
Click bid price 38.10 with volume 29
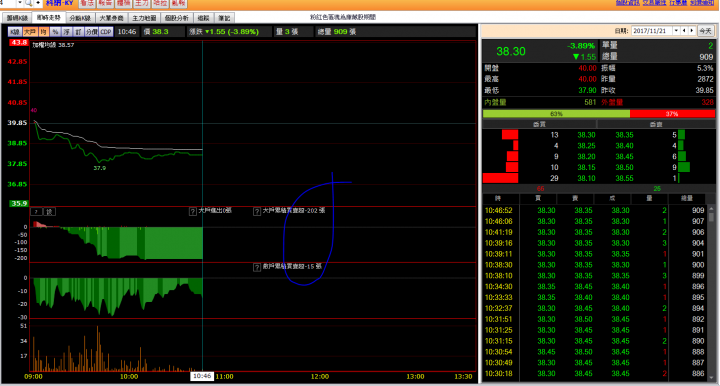pyautogui.click(x=586, y=178)
